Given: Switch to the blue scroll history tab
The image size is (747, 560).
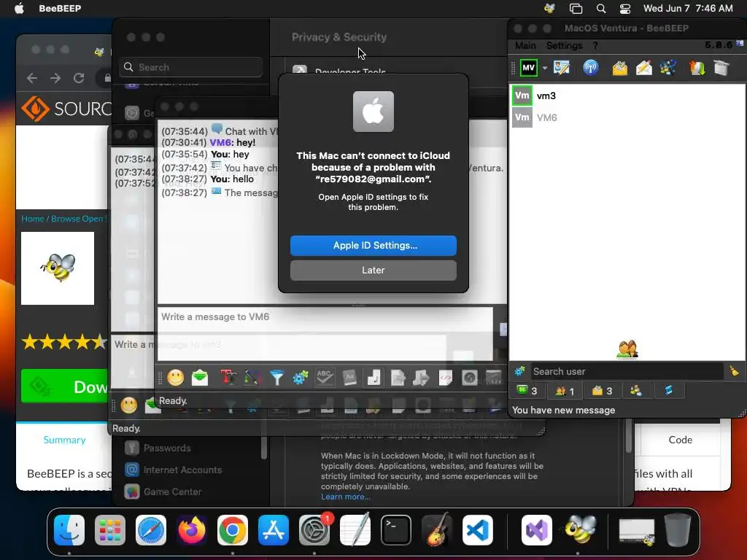Looking at the screenshot, I should [x=669, y=391].
